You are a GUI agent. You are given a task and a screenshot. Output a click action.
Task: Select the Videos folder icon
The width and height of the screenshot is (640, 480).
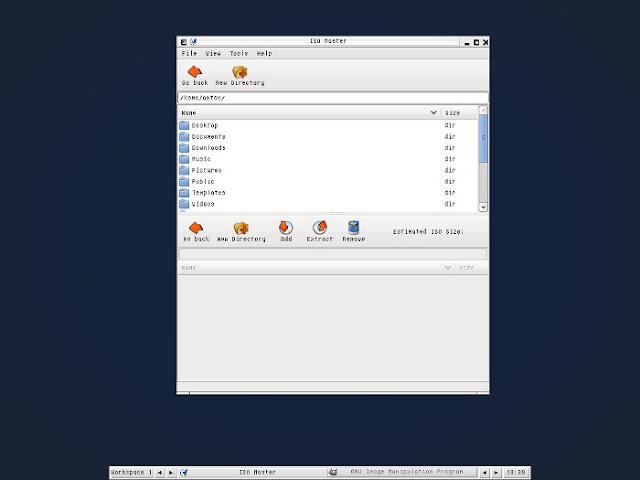coord(184,204)
